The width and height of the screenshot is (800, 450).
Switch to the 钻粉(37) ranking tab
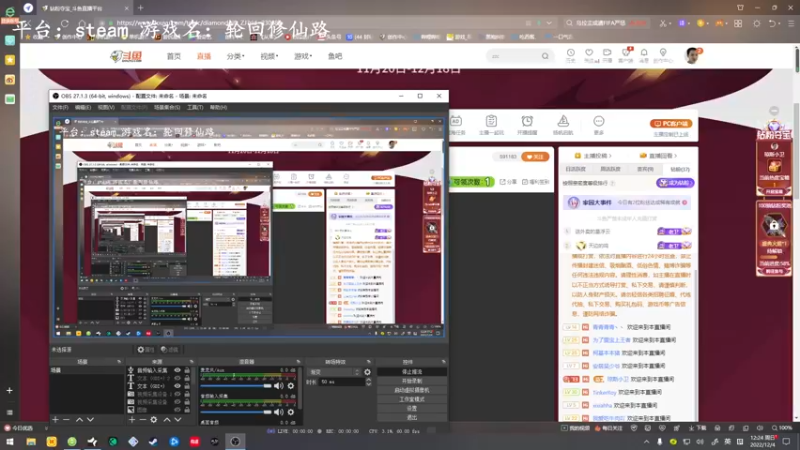[680, 169]
